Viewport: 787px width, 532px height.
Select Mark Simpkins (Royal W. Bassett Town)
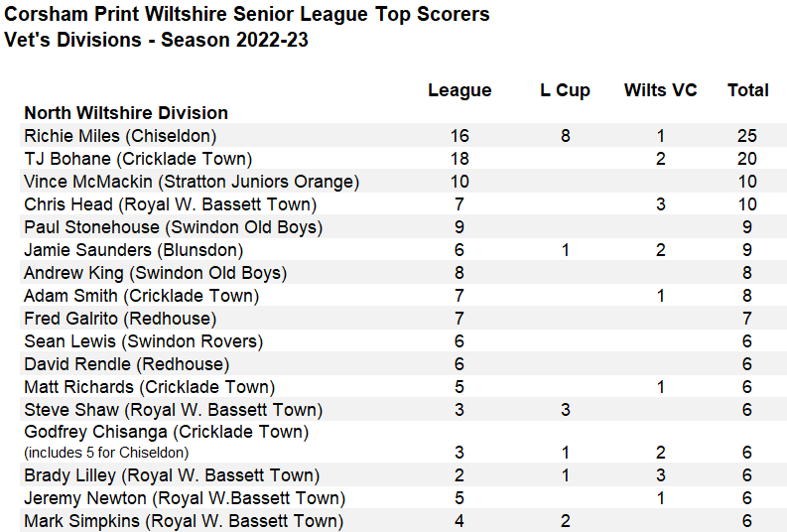point(184,521)
